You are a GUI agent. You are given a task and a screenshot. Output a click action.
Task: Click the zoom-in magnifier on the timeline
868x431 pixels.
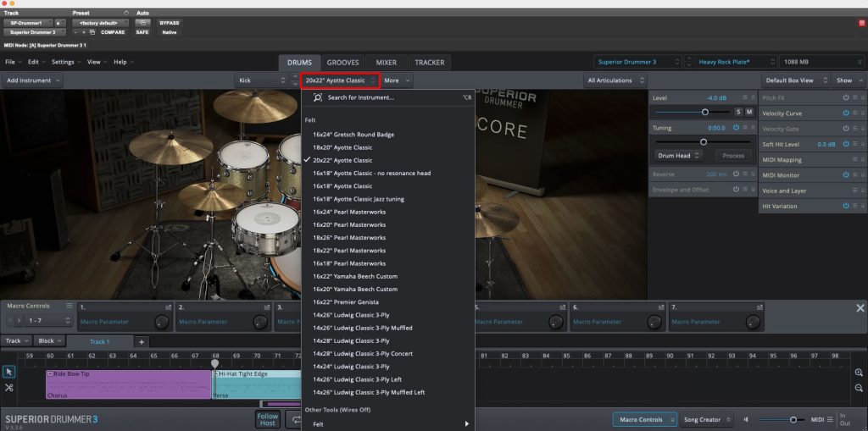pyautogui.click(x=859, y=373)
